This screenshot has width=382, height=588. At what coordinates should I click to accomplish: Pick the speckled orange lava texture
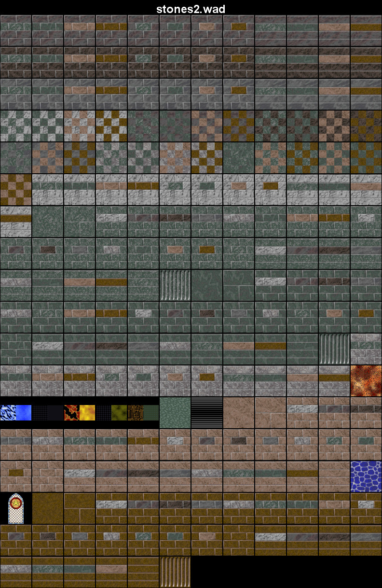[366, 381]
